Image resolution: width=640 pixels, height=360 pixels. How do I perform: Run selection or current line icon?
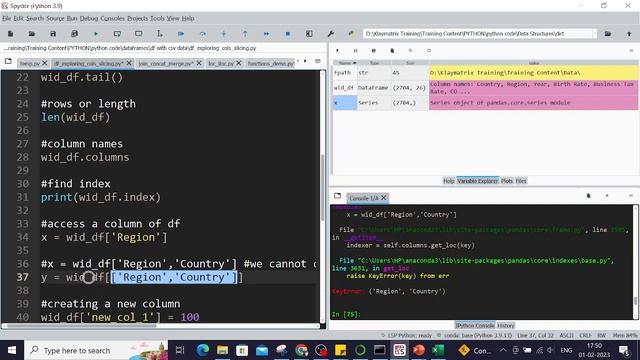click(160, 34)
